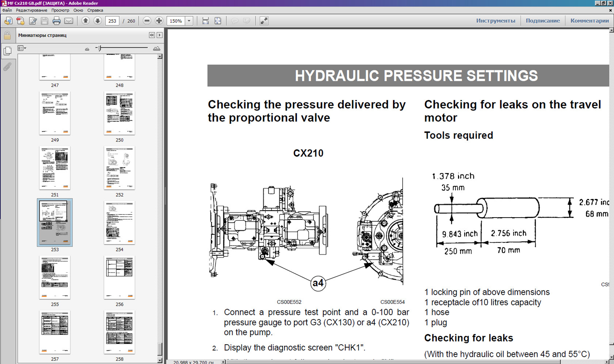This screenshot has height=364, width=614.
Task: Toggle the page thumbnails panel button
Action: click(7, 51)
